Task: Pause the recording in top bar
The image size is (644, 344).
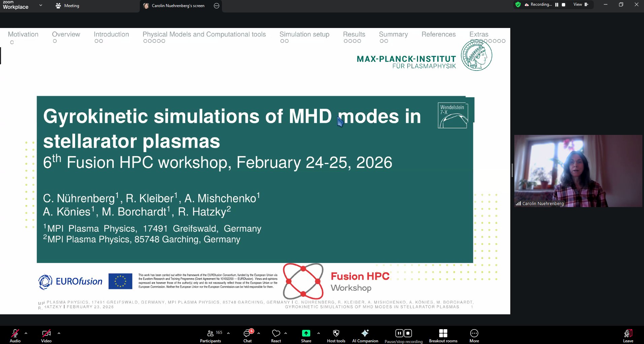Action: click(x=557, y=5)
